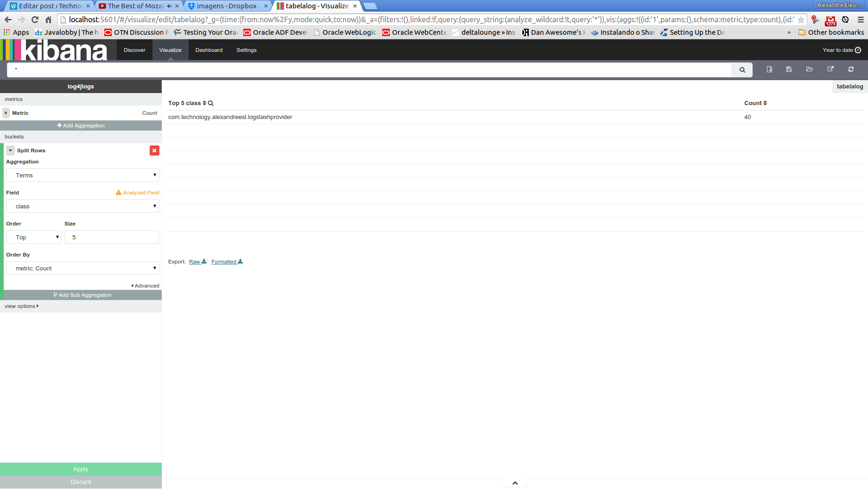Open the load saved visualization icon

810,69
